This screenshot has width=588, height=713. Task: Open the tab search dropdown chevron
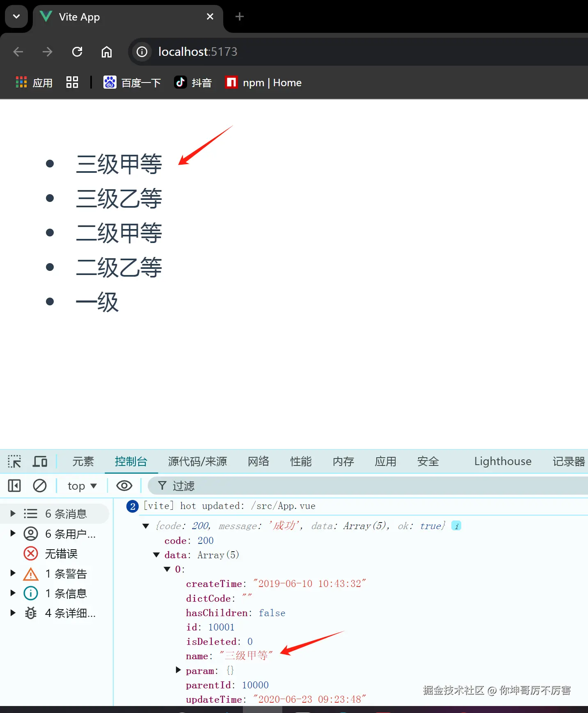tap(16, 17)
